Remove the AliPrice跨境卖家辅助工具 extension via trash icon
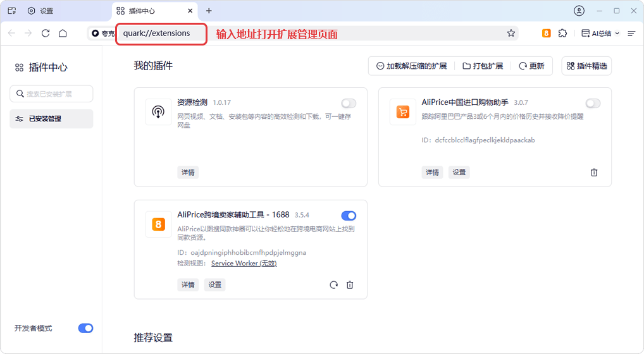 click(x=350, y=285)
